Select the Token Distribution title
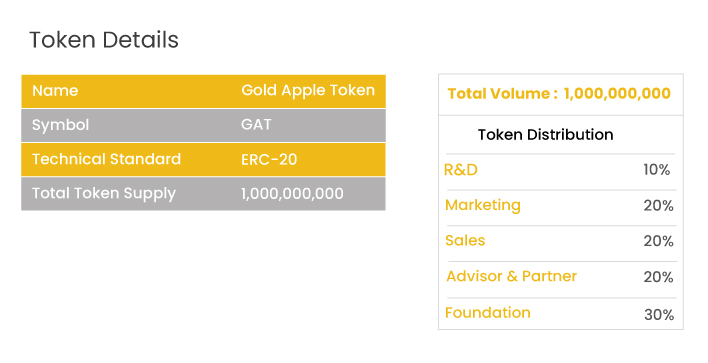Screen dimensions: 708x363 click(545, 135)
